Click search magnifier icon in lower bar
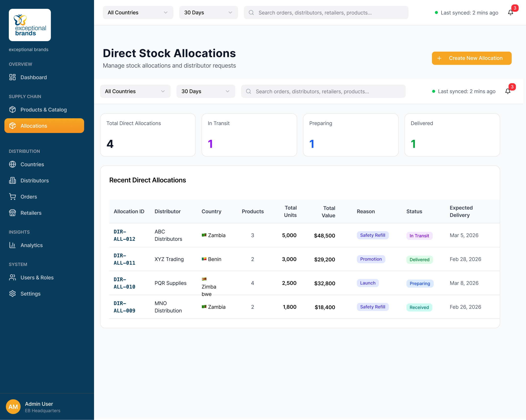This screenshot has height=420, width=526. tap(249, 91)
